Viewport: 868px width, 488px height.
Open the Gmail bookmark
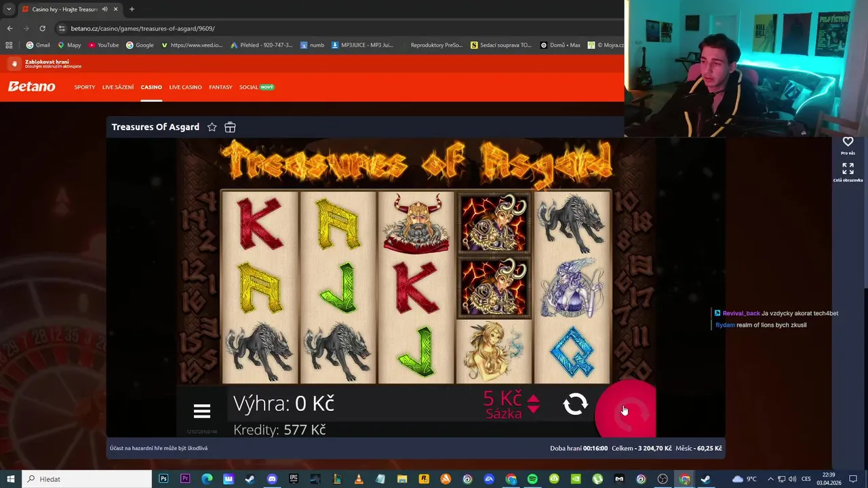(38, 45)
